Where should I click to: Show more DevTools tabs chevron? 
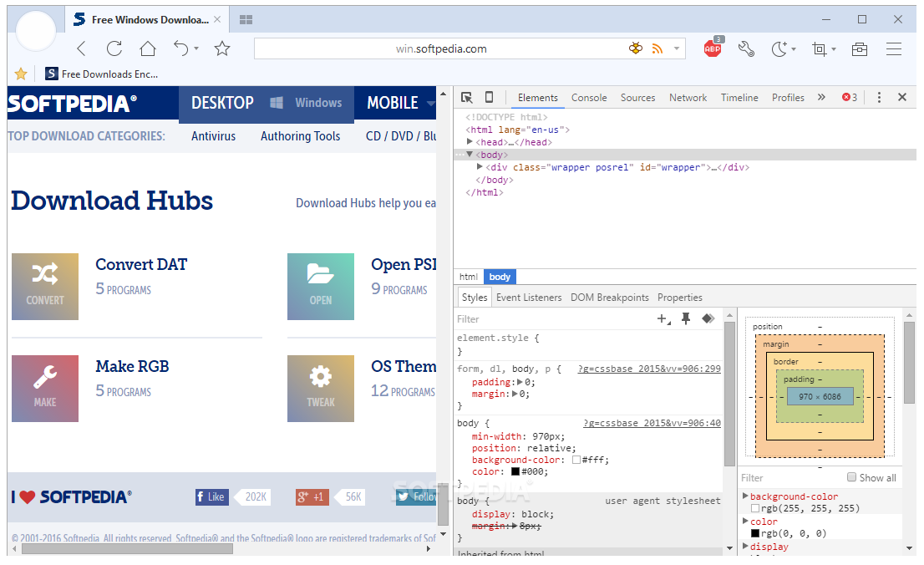821,97
